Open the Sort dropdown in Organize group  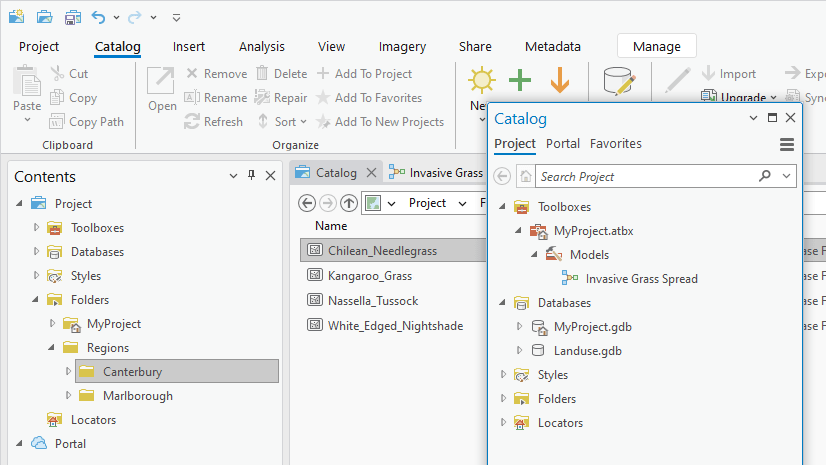[285, 122]
